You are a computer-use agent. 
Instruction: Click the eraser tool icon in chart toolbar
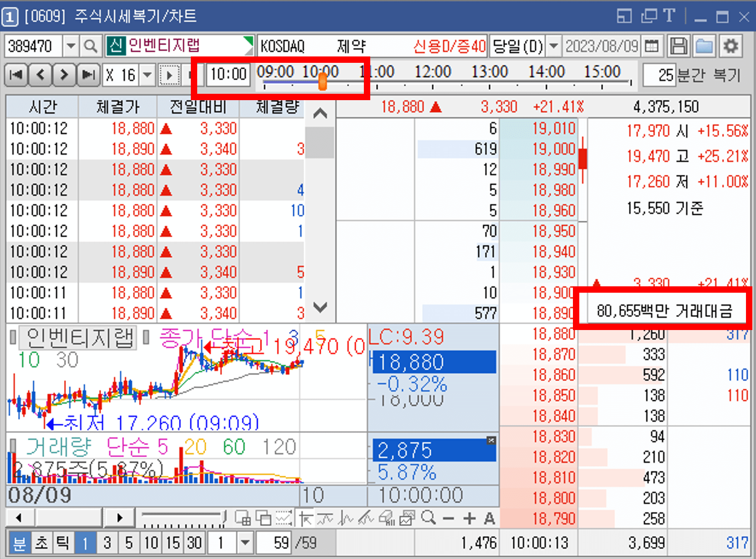click(x=387, y=518)
